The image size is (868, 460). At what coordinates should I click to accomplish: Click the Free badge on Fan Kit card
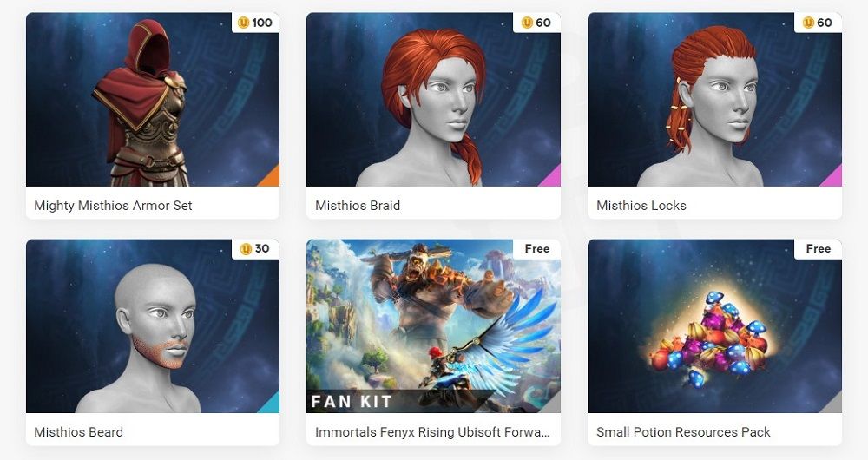[537, 249]
